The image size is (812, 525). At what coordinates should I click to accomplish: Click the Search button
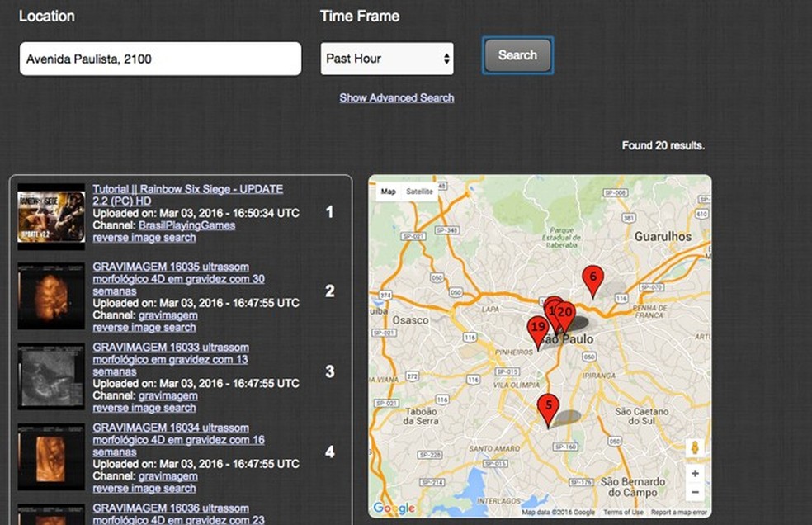coord(517,55)
